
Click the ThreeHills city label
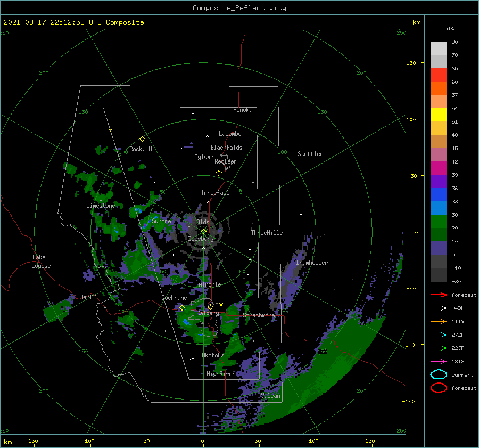click(267, 233)
